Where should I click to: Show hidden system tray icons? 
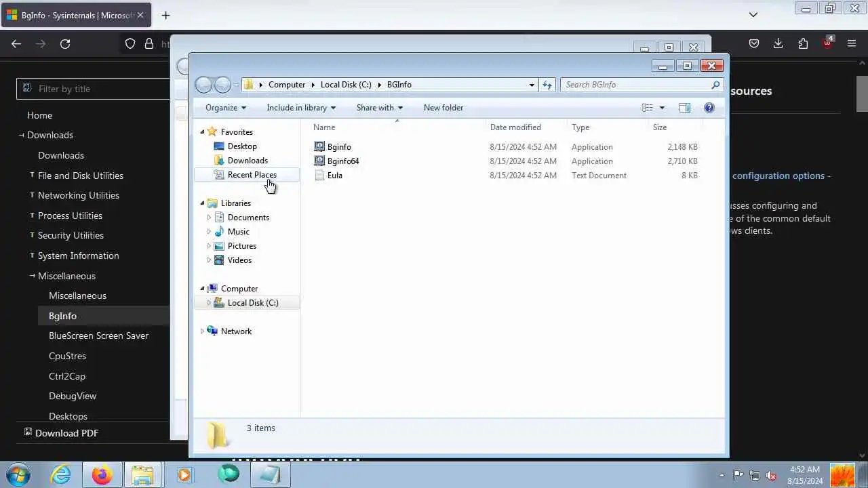[x=722, y=475]
